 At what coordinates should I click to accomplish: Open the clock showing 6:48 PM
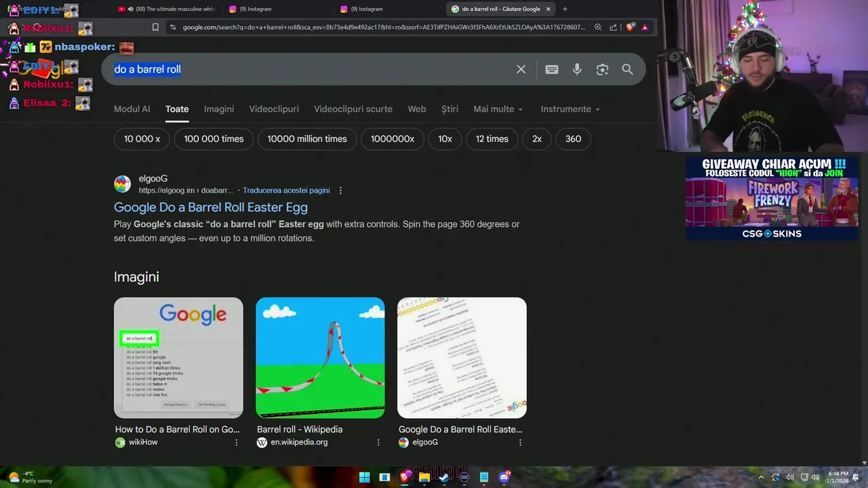838,477
